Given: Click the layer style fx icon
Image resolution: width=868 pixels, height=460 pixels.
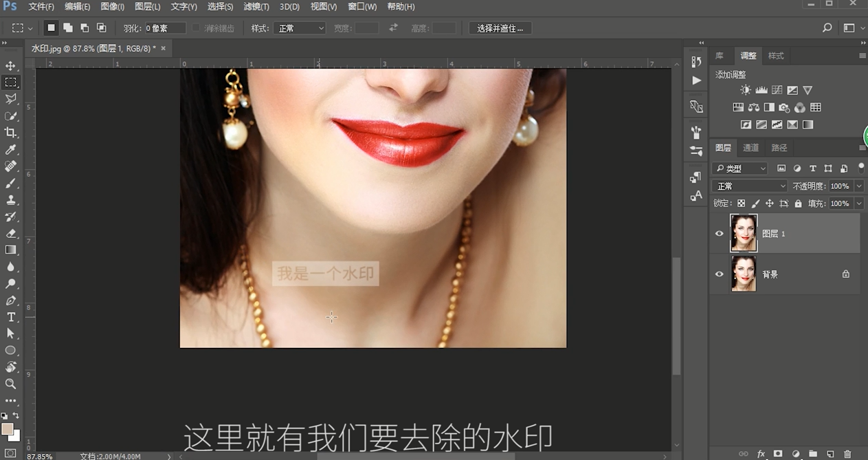Looking at the screenshot, I should [761, 454].
